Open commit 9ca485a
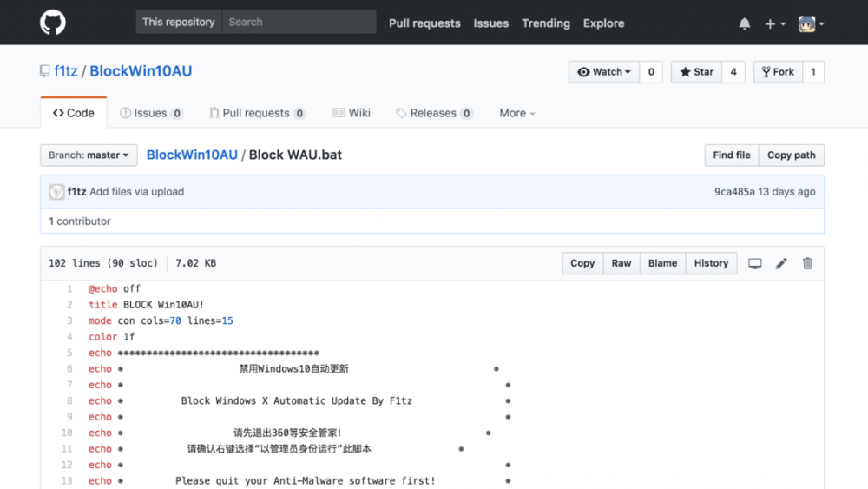The height and width of the screenshot is (489, 868). [x=734, y=192]
